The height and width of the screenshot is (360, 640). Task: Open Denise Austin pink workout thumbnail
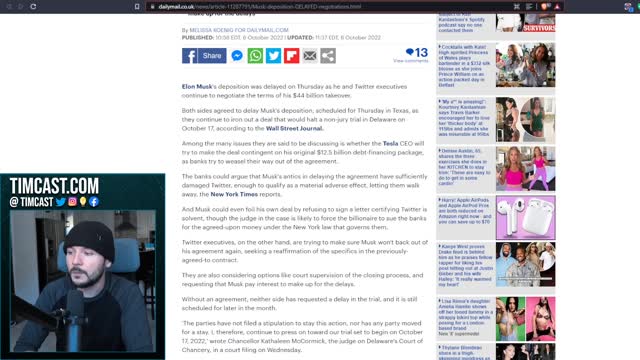(525, 169)
